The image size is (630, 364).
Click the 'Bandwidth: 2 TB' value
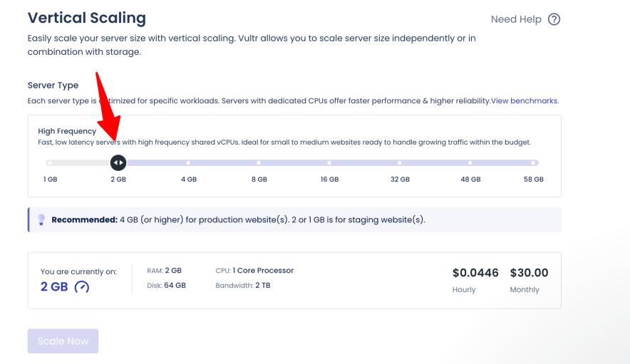click(243, 285)
